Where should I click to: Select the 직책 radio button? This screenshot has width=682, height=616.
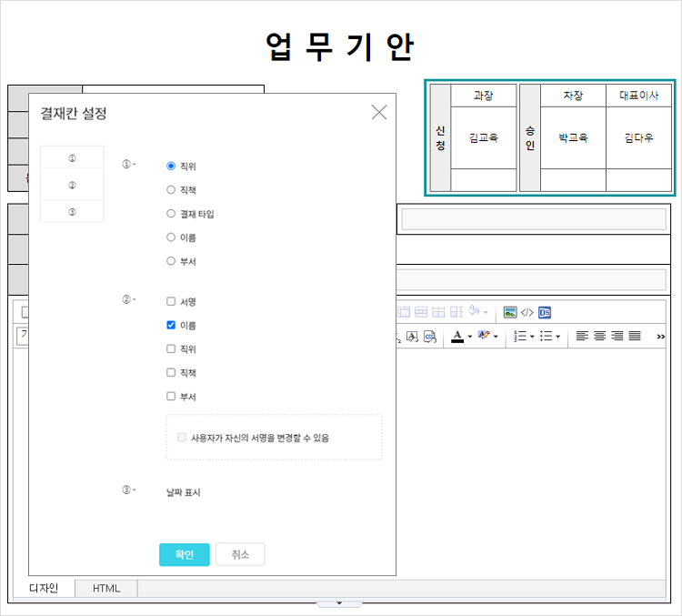click(171, 190)
